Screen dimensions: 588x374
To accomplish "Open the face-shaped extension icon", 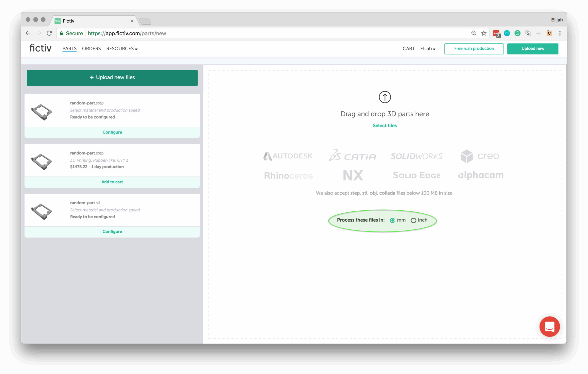I will (x=549, y=33).
